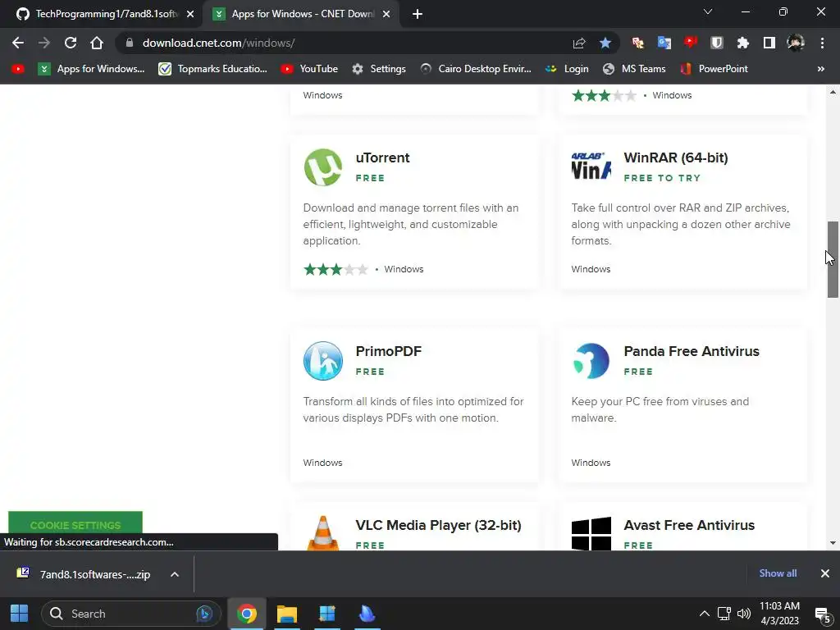Open the shield extension icon in toolbar
This screenshot has height=630, width=840.
tap(717, 43)
